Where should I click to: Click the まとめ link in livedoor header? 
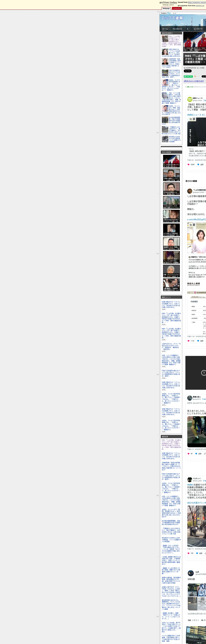click(x=174, y=13)
